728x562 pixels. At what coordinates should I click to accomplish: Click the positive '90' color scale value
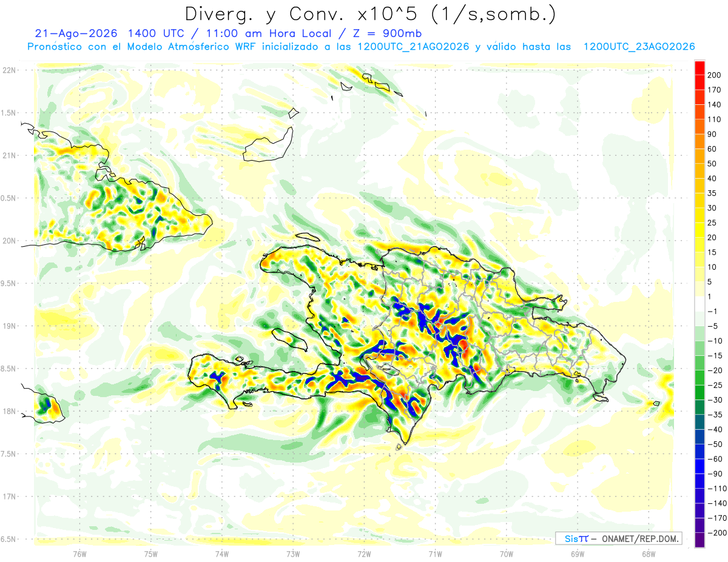[x=712, y=134]
